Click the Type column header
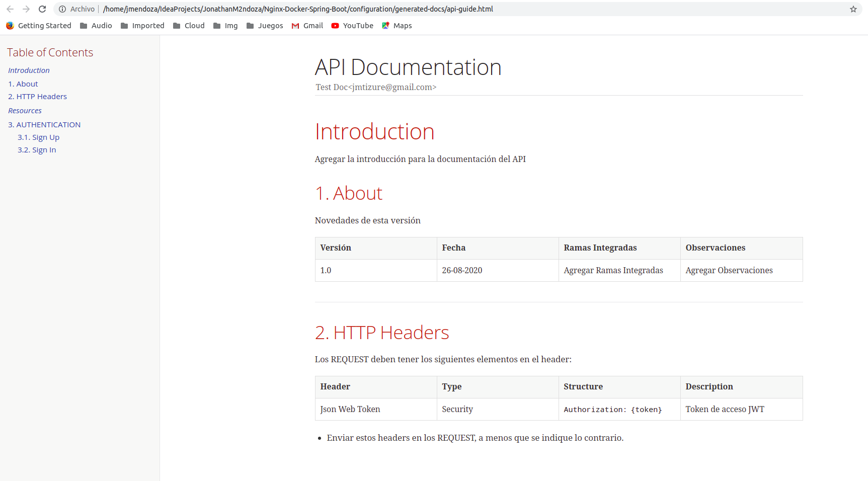This screenshot has width=868, height=481. 498,387
